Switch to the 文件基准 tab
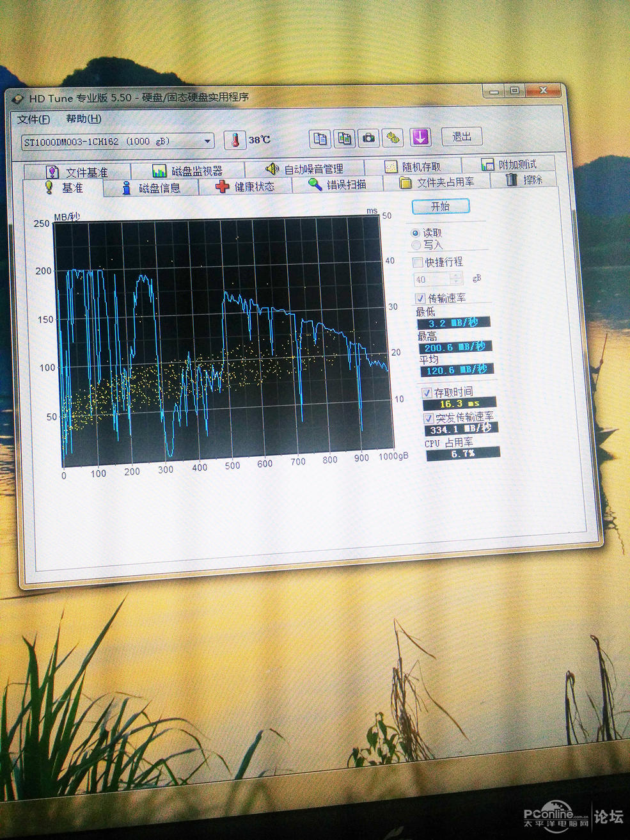 [77, 172]
